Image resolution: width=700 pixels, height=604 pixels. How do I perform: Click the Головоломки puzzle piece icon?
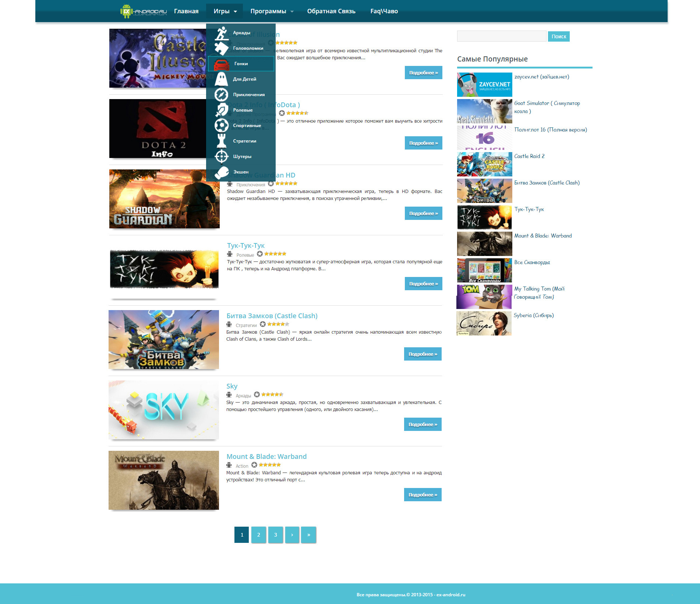tap(222, 48)
